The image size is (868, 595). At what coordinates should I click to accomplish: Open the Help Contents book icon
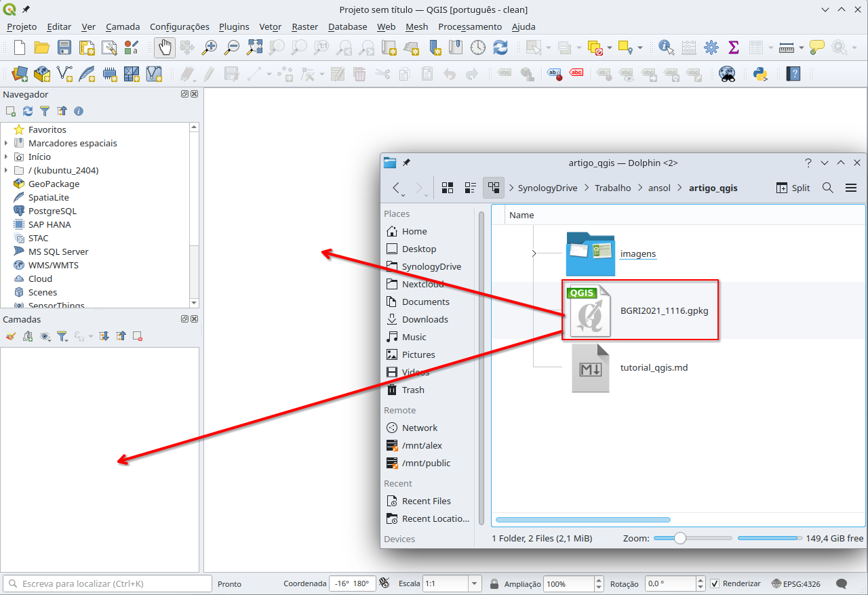(x=793, y=73)
